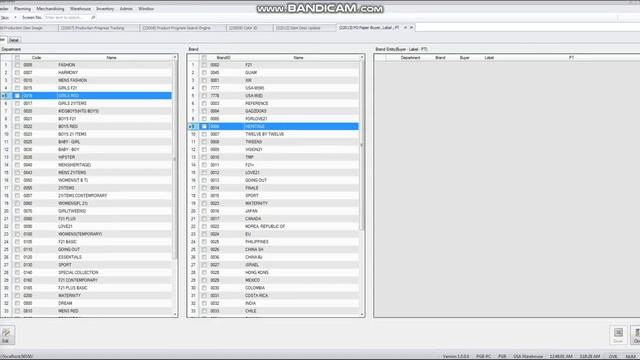Sort Brand grid by Name column header
The height and width of the screenshot is (360, 640).
click(298, 58)
